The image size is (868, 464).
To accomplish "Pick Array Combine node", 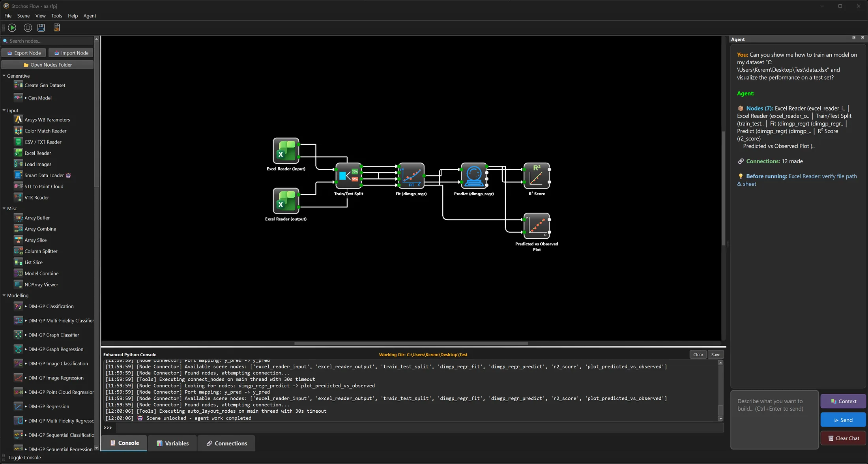I will click(x=40, y=229).
